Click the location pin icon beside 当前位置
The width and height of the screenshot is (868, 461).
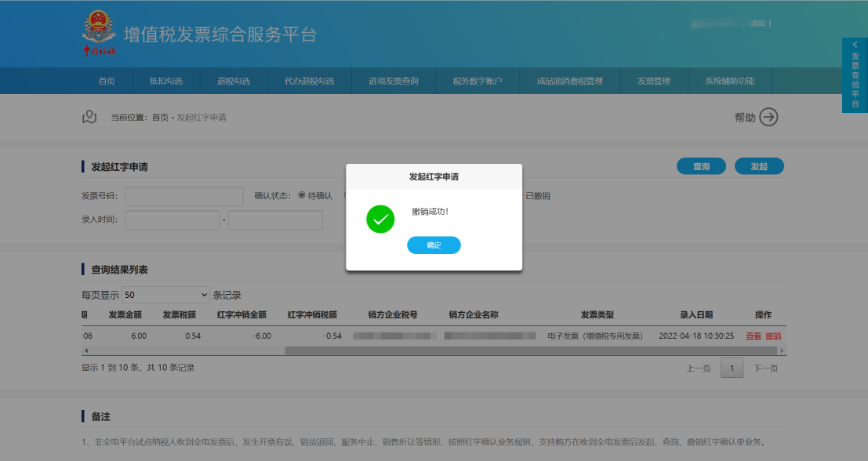(89, 118)
